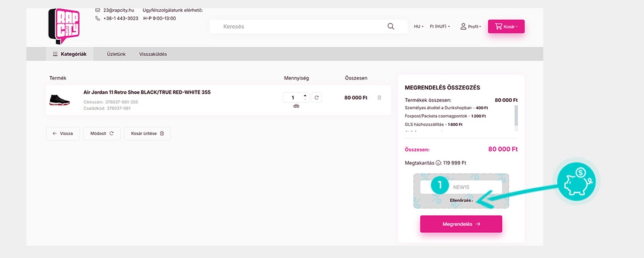Go to Visszaküldés page

coord(153,54)
